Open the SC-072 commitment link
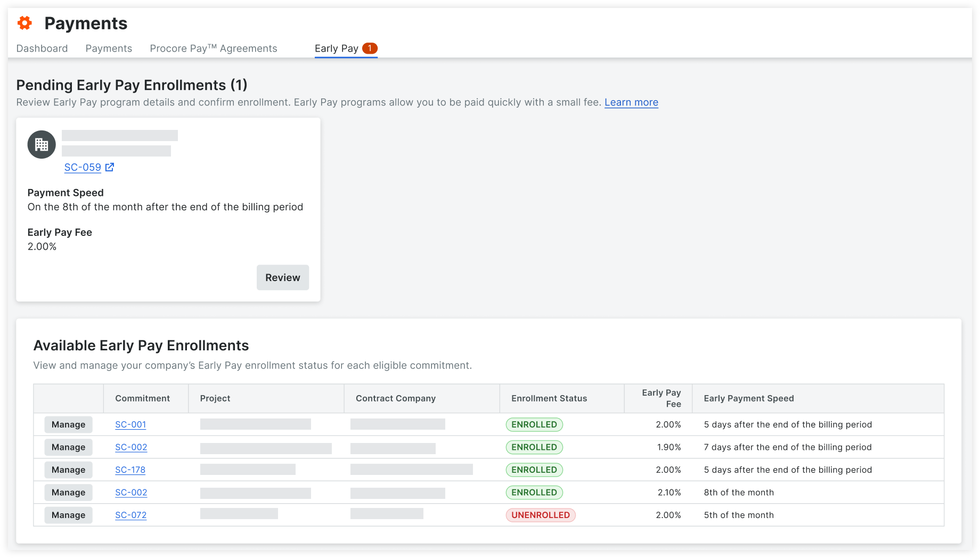The image size is (980, 558). (130, 515)
